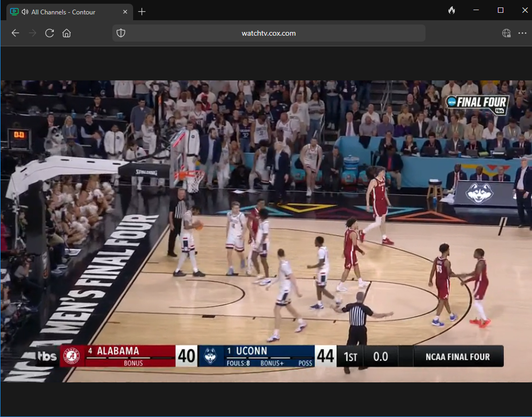Screen dimensions: 532x417
Task: Click the ALABAMA team name in scorebar
Action: click(118, 351)
